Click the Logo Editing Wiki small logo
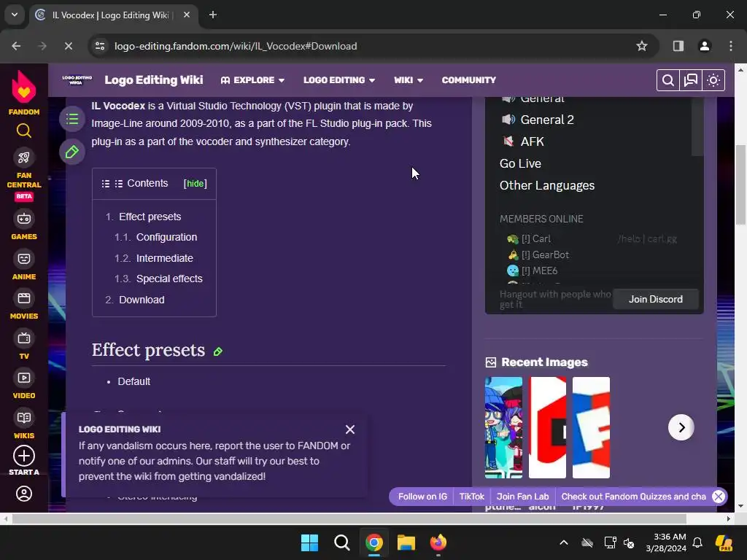747x560 pixels. coord(77,79)
